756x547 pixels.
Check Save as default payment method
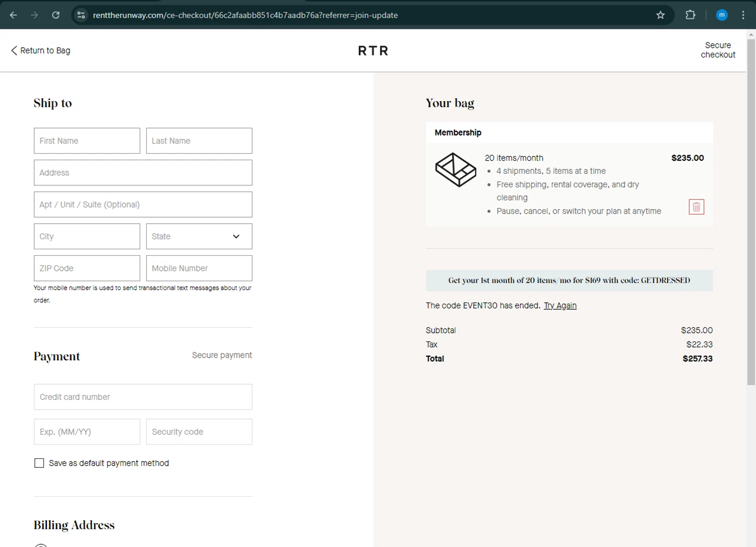point(39,463)
